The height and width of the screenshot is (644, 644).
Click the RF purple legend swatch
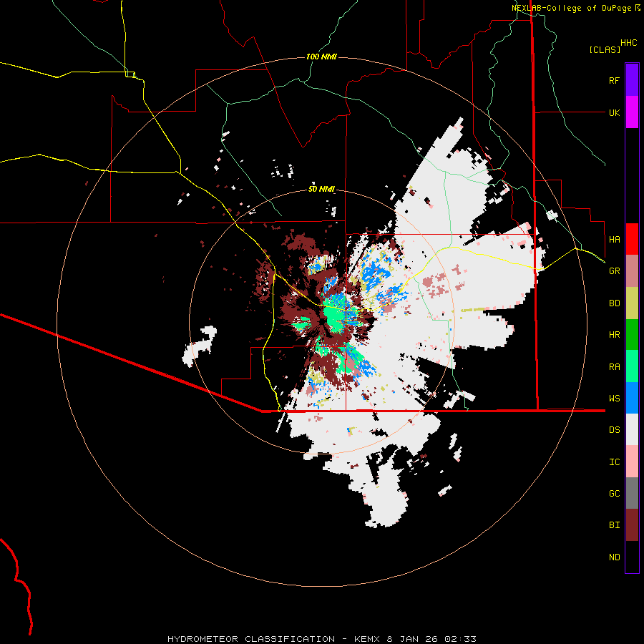[632, 80]
